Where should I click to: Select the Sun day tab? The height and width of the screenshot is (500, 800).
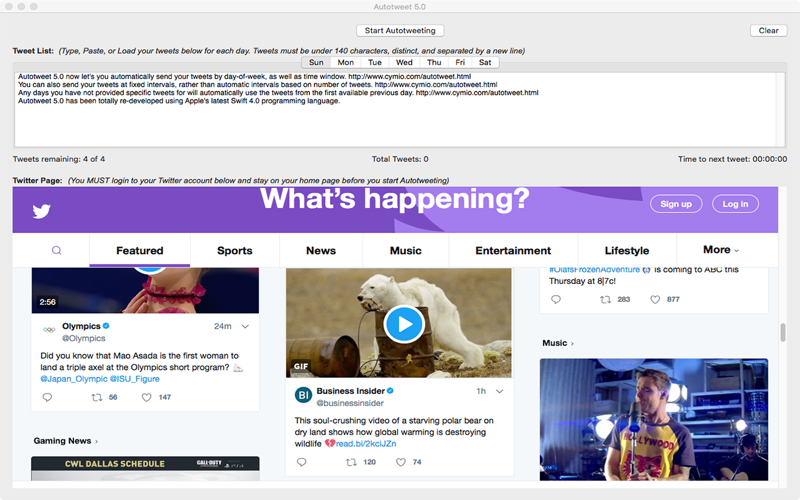point(316,62)
